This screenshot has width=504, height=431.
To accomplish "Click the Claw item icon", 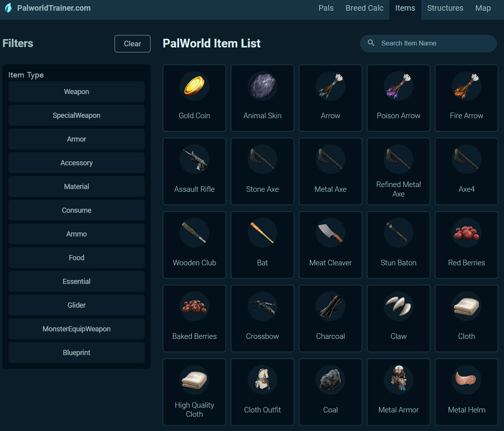I will point(398,306).
